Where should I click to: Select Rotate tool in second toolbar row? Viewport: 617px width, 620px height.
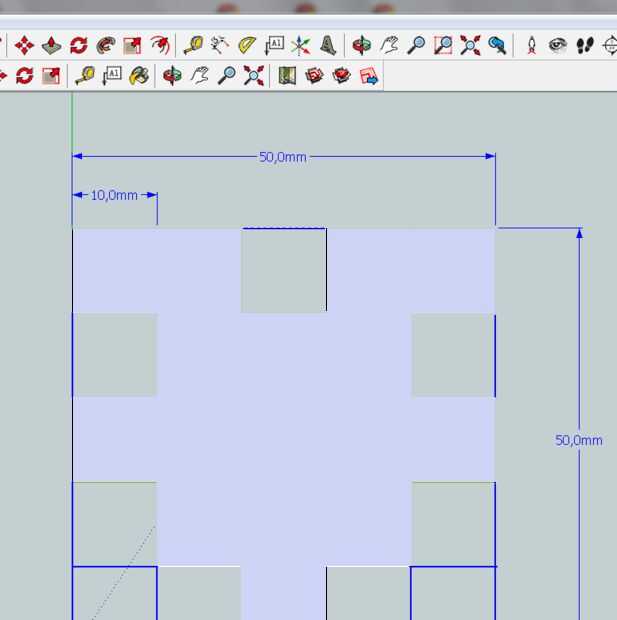(x=25, y=76)
